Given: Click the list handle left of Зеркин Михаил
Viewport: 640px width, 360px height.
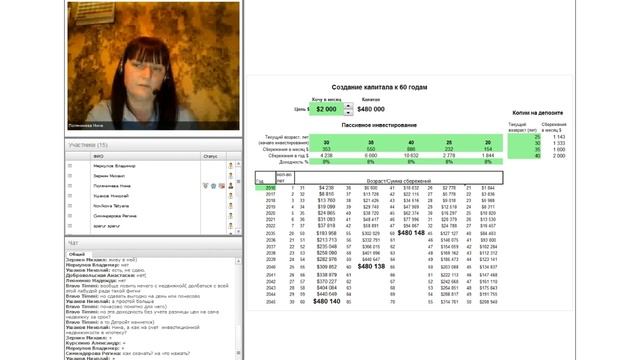Looking at the screenshot, I should click(x=70, y=176).
